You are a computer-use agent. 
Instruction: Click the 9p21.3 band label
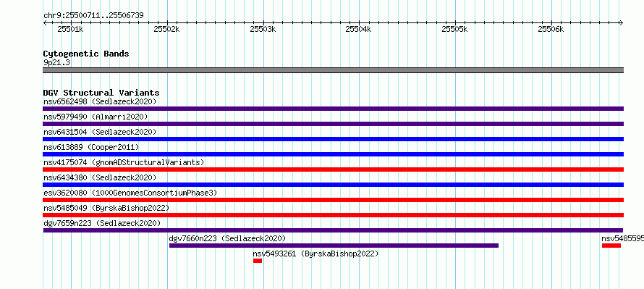point(56,62)
